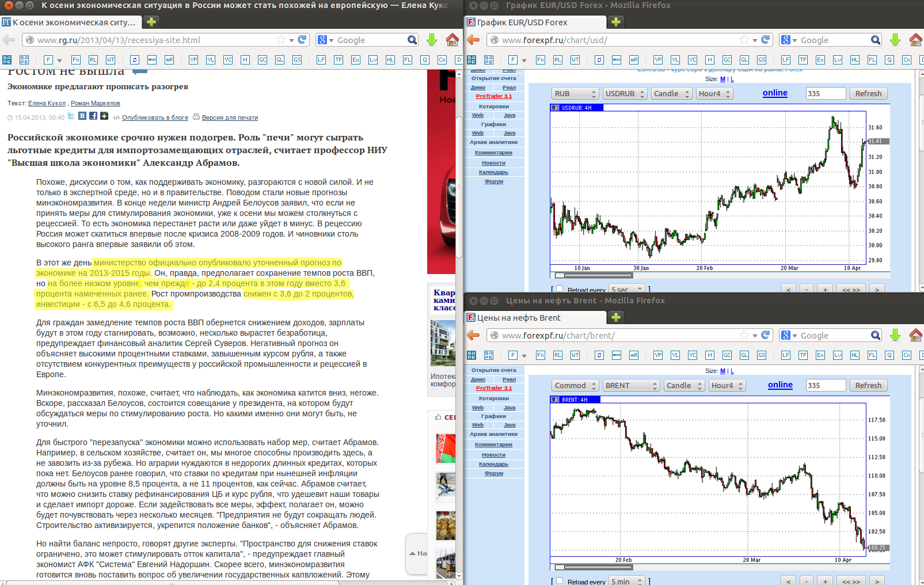
Task: Open author link 'Елена Кукол'
Action: 47,103
